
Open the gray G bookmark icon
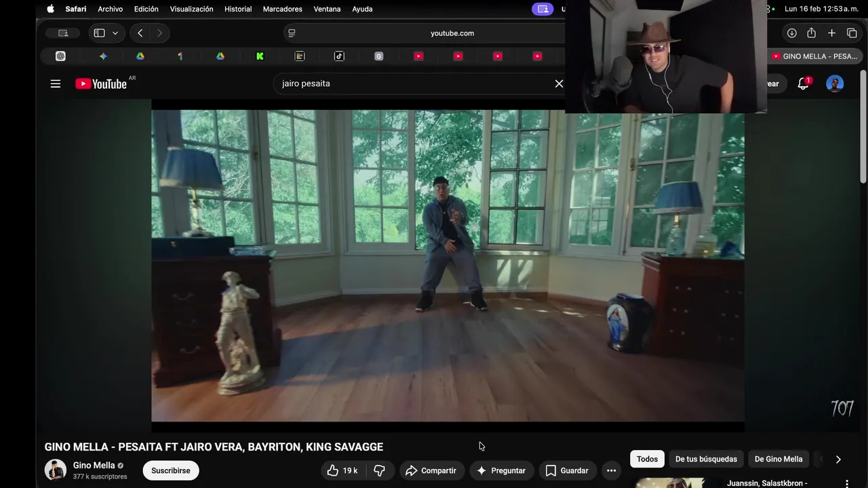[378, 56]
